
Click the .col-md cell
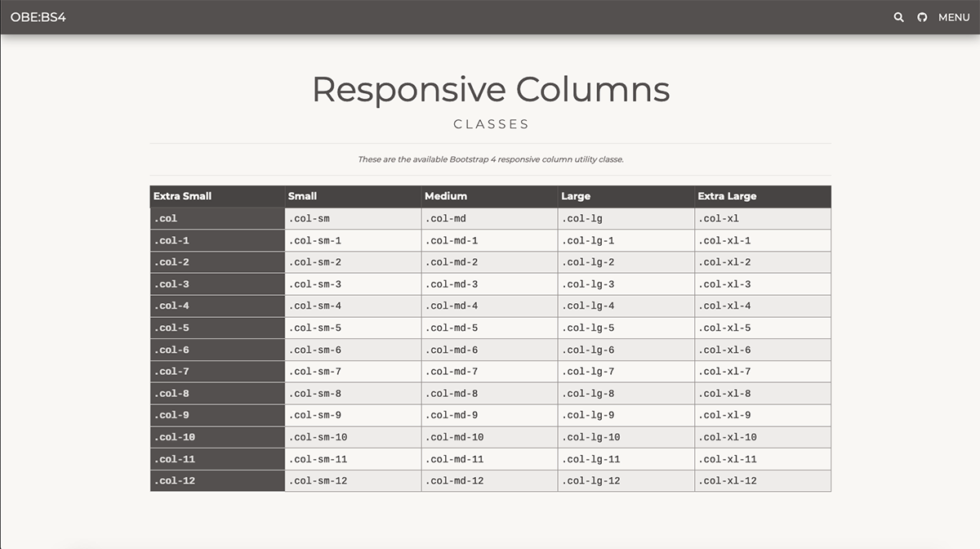click(x=490, y=218)
